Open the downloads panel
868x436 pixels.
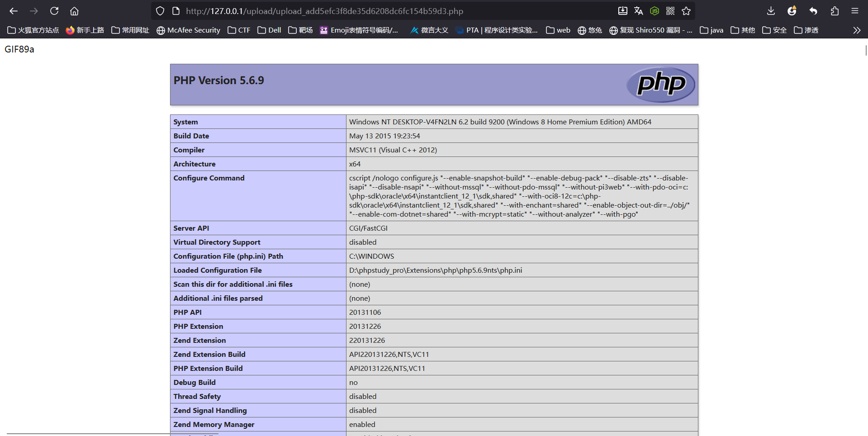771,11
